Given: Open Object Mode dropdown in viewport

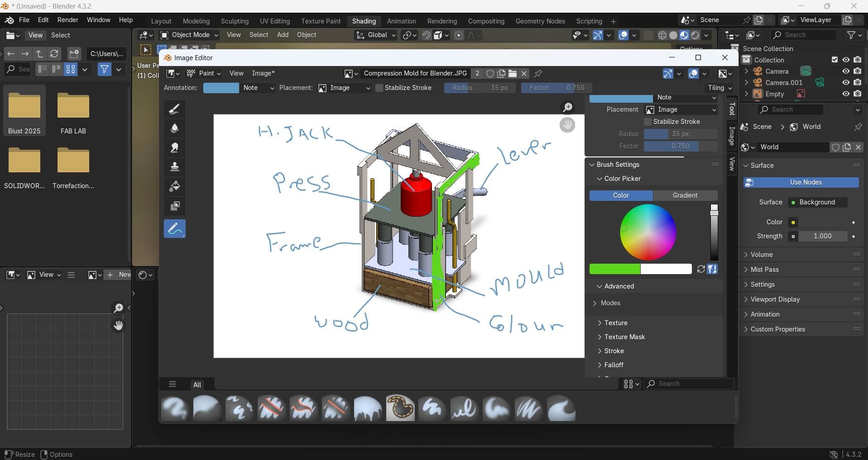Looking at the screenshot, I should [x=189, y=35].
